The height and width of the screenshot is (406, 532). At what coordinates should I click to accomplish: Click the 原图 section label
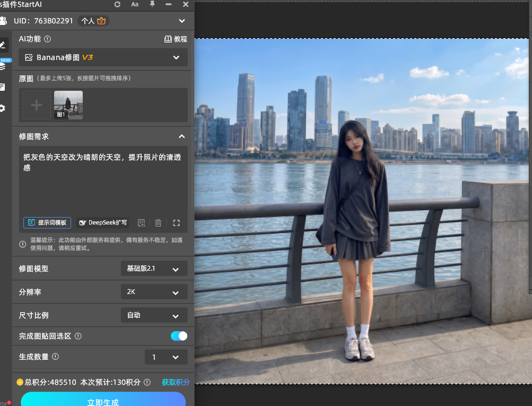(26, 79)
